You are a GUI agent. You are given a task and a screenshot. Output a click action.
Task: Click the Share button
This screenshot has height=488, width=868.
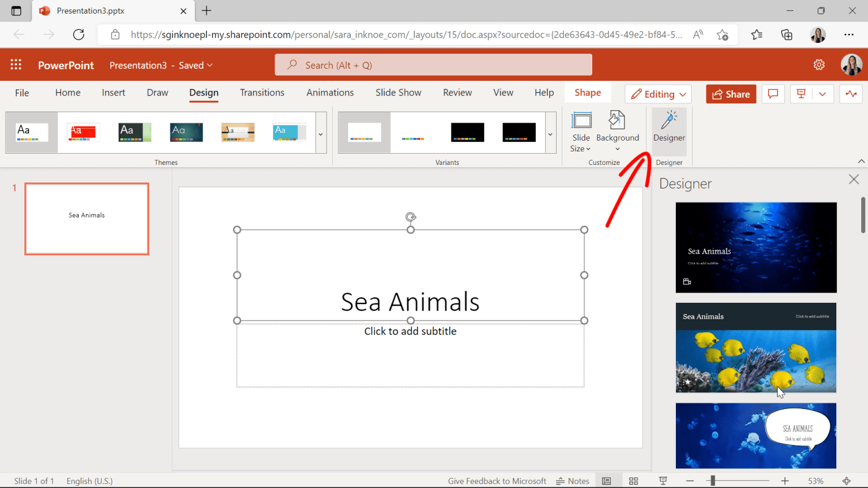[x=731, y=94]
